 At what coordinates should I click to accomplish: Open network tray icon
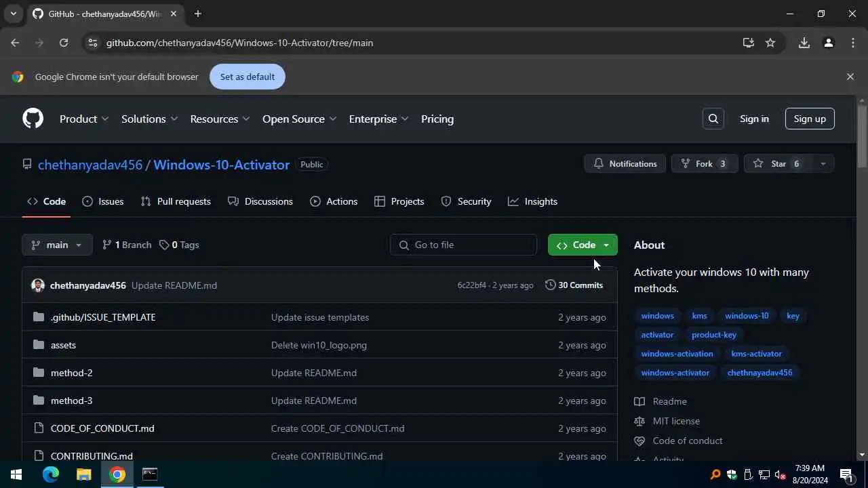[764, 474]
